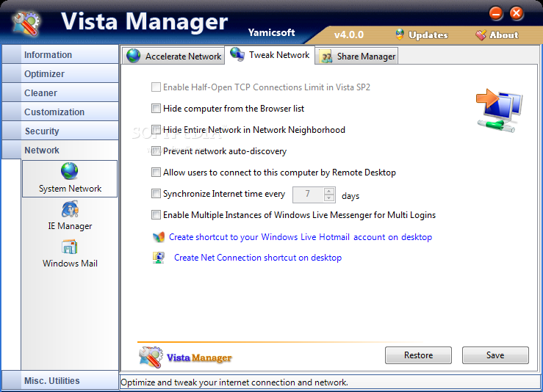Collapse the Network section
543x392 pixels.
[60, 150]
